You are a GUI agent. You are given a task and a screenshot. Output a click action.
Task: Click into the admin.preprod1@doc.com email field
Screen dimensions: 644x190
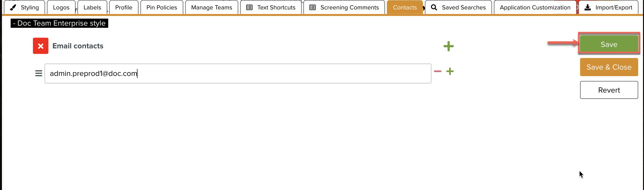(x=238, y=74)
